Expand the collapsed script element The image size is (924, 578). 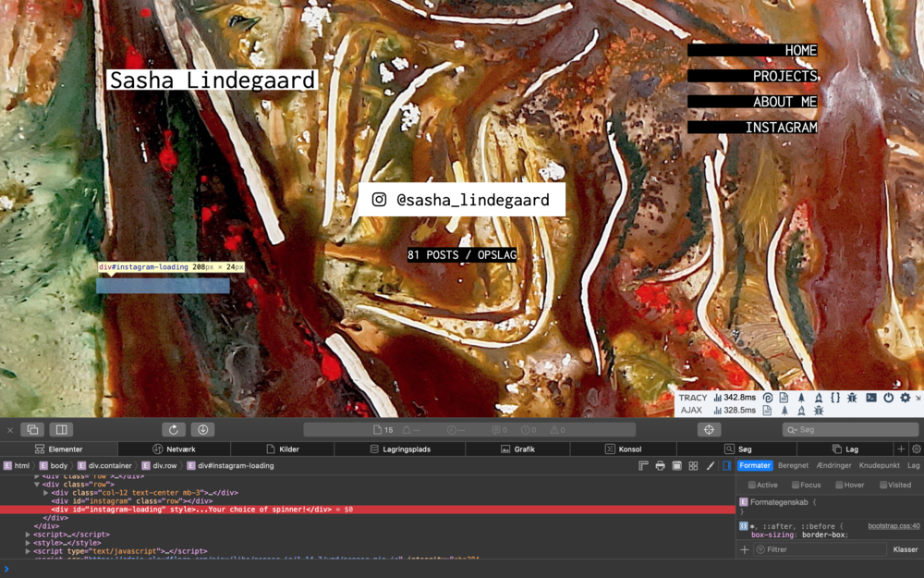28,535
